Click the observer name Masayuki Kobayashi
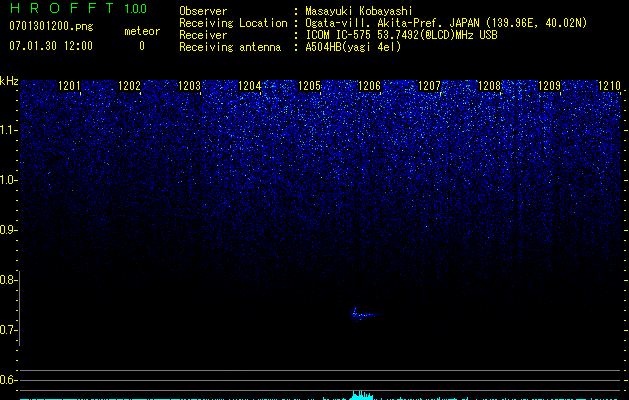Image resolution: width=629 pixels, height=400 pixels. click(358, 11)
